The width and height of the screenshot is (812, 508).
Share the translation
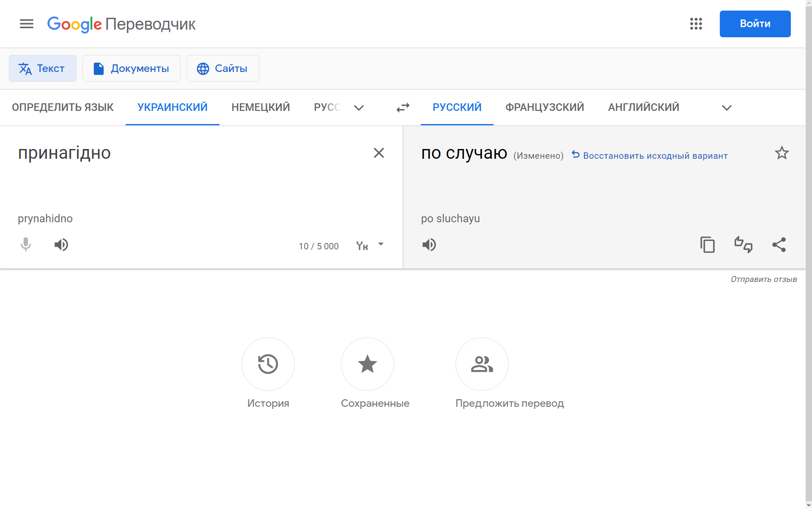pyautogui.click(x=779, y=245)
